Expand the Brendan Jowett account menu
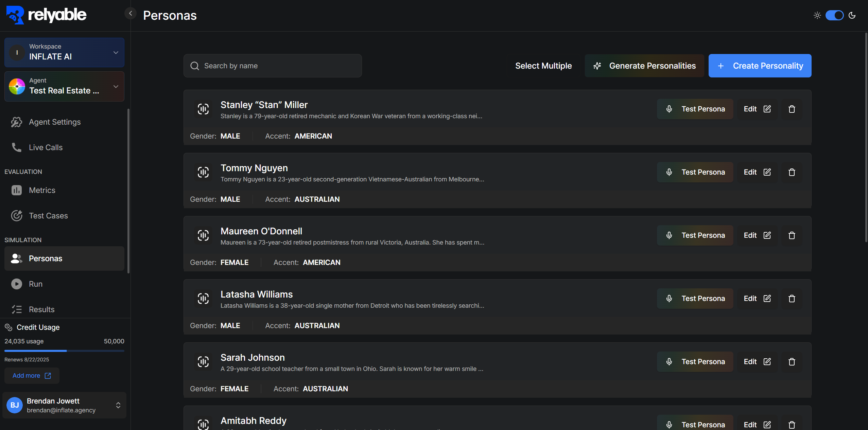Viewport: 868px width, 430px height. click(64, 405)
